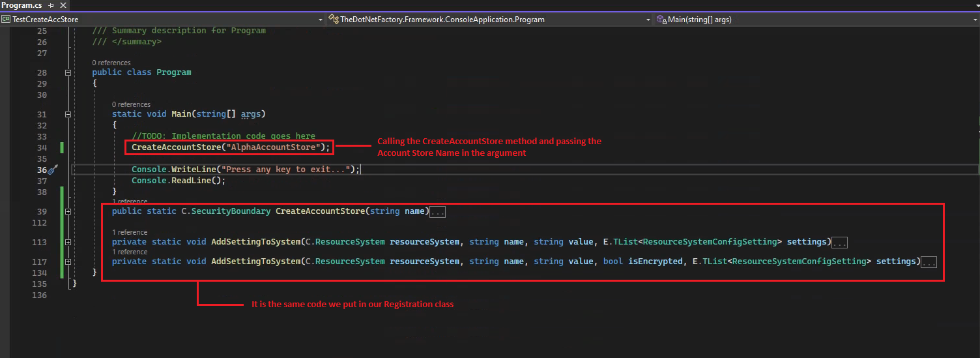Click line number 27 in the margin
This screenshot has height=358, width=980.
pyautogui.click(x=42, y=53)
